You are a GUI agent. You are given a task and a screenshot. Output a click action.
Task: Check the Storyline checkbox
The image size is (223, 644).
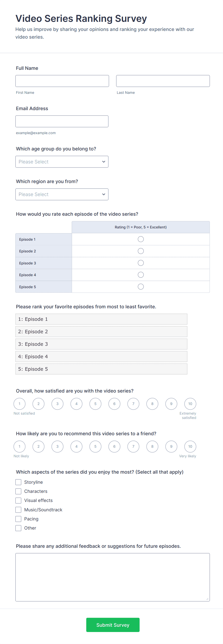coord(18,482)
